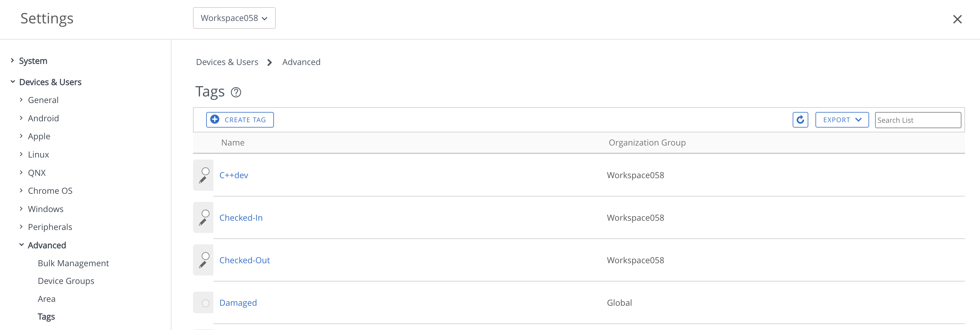Click the pencil edit icon for C++dev
980x330 pixels.
point(203,180)
